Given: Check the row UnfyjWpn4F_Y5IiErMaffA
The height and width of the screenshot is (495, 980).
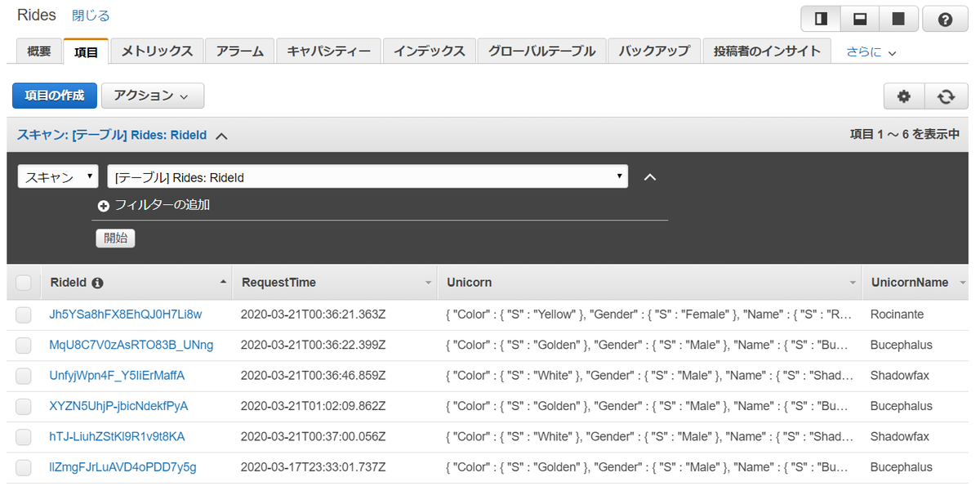Looking at the screenshot, I should (24, 376).
